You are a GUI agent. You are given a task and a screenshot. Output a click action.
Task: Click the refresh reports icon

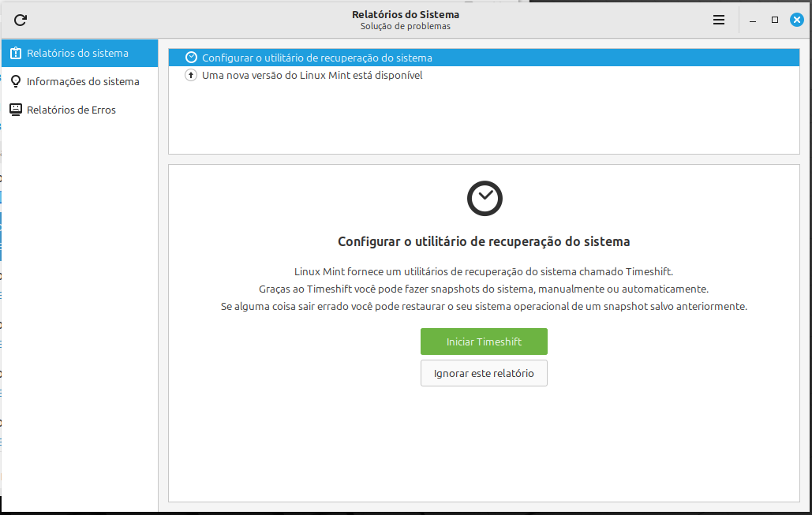point(21,20)
